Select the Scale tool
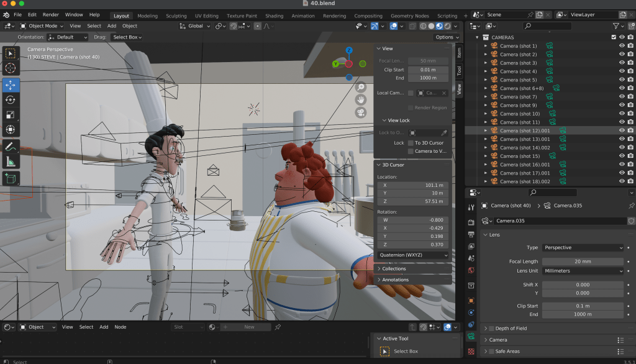Image resolution: width=636 pixels, height=364 pixels. click(11, 115)
